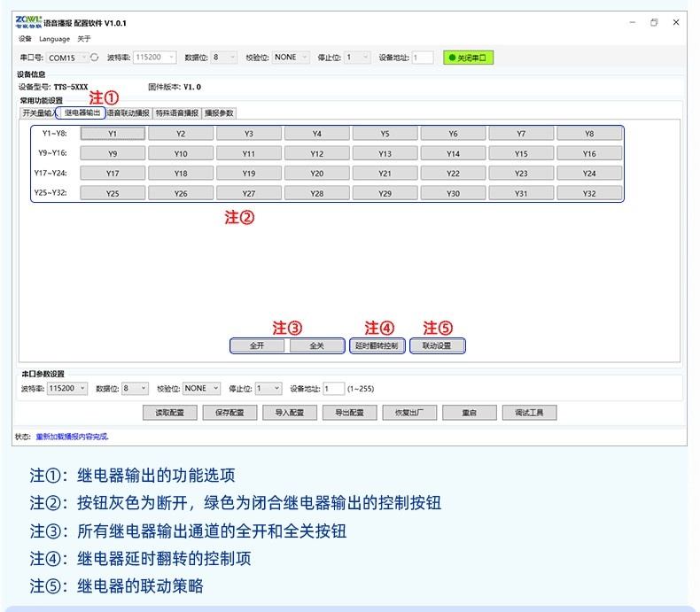Switch relay Y21 on or off

coord(385,173)
